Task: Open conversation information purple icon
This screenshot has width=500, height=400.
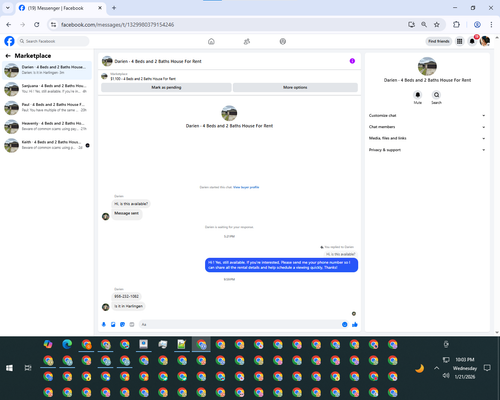Action: pyautogui.click(x=352, y=61)
